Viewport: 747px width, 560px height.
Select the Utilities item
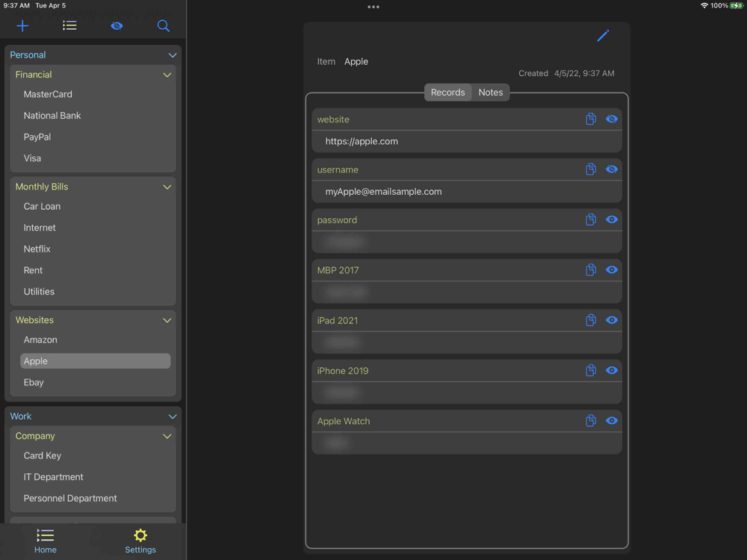(x=39, y=291)
